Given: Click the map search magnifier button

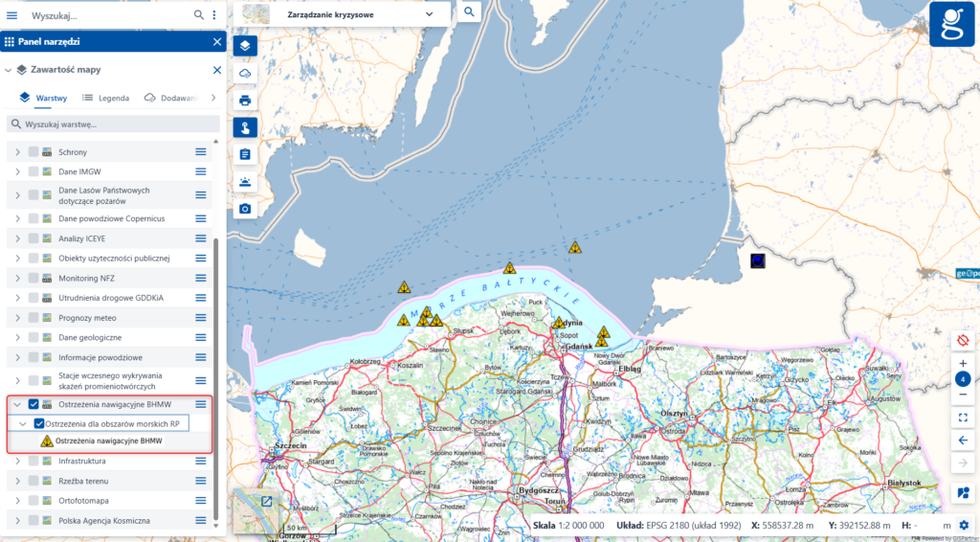Looking at the screenshot, I should [469, 11].
